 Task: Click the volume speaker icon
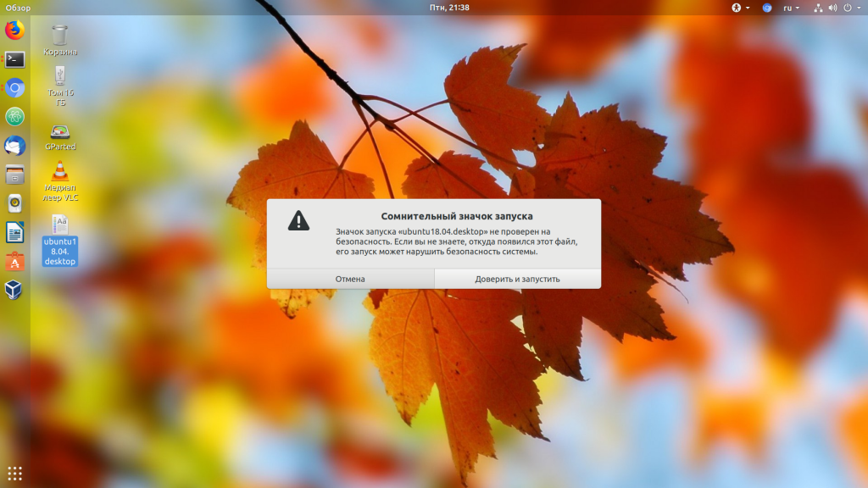(832, 8)
